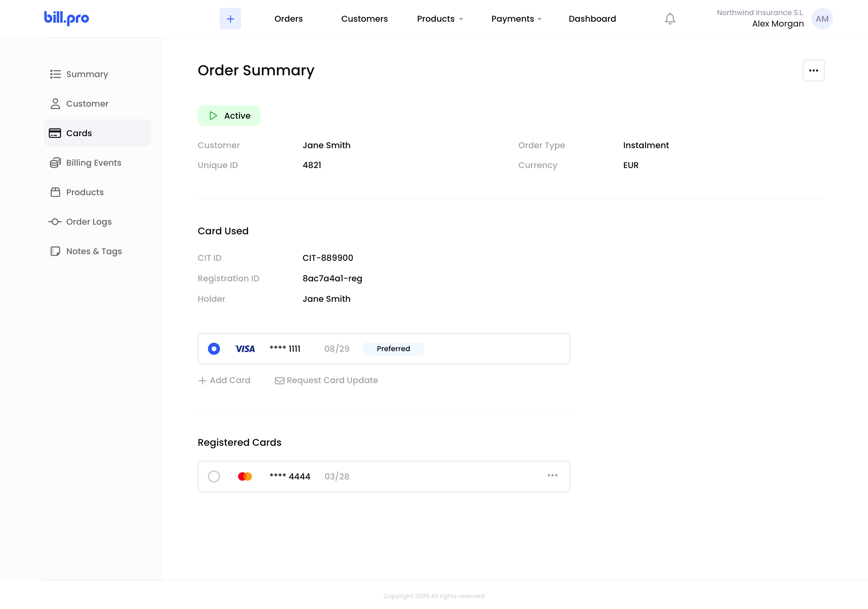
Task: Click the registration ID 8ac7a4a1-reg
Action: [332, 278]
